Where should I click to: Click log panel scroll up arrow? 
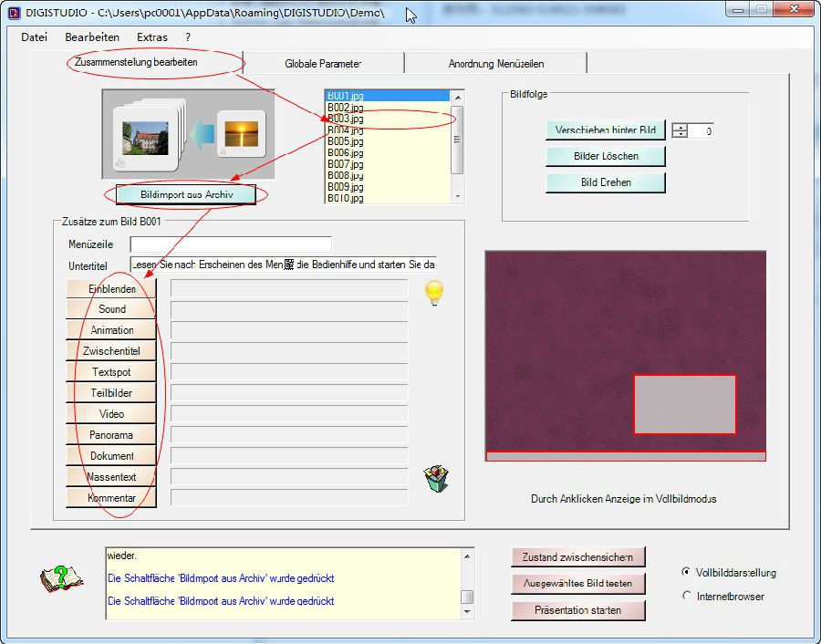point(467,556)
